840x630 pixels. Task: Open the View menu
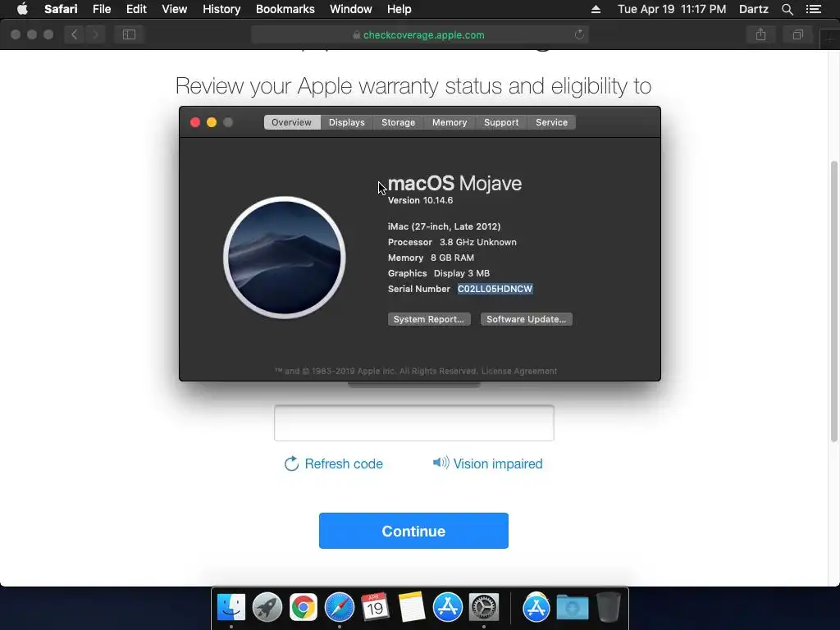tap(174, 9)
